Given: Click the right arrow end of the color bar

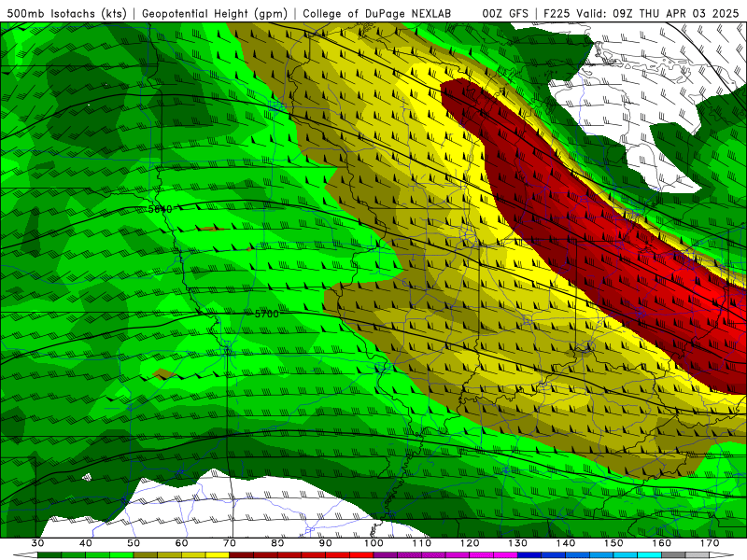Looking at the screenshot, I should click(721, 555).
